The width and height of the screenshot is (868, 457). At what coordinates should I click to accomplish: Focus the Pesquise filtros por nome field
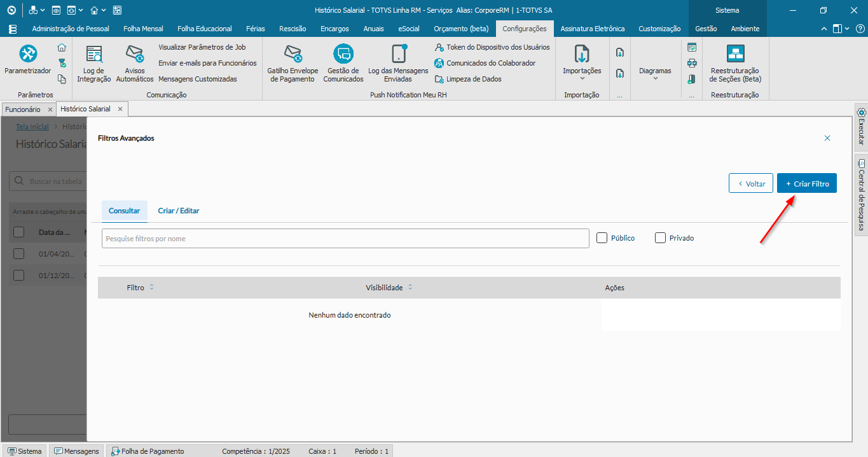tap(345, 238)
